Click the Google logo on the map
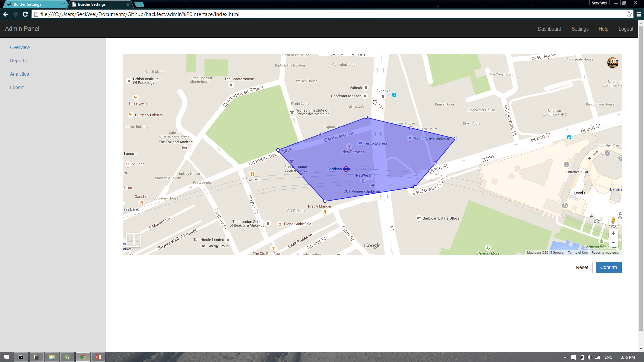644x362 pixels. [372, 245]
